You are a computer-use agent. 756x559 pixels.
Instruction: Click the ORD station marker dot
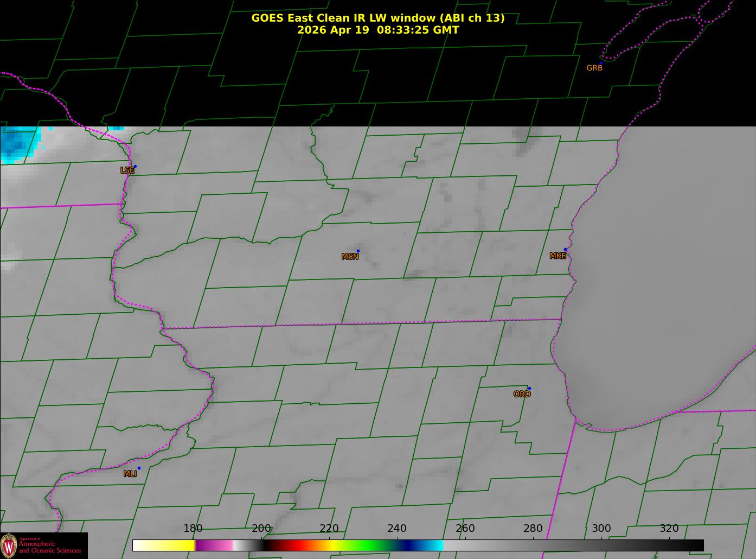(x=529, y=388)
